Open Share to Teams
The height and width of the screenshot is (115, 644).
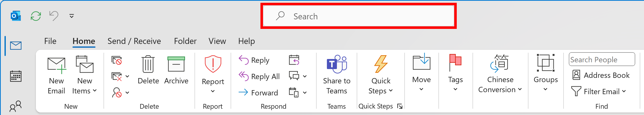(x=337, y=75)
